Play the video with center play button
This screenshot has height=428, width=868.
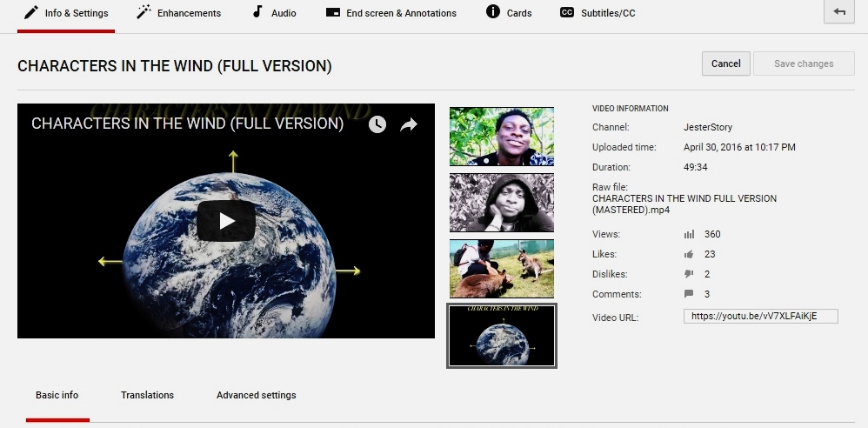[226, 221]
